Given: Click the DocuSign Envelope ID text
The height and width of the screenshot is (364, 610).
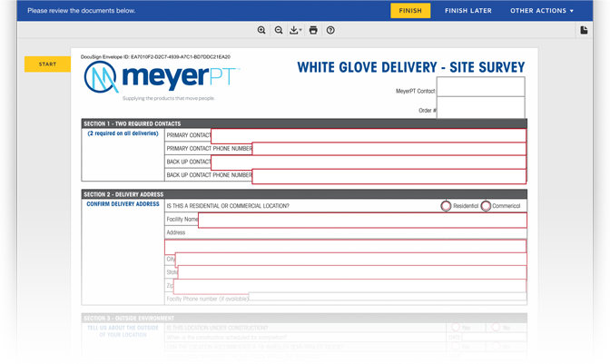Looking at the screenshot, I should click(x=155, y=57).
